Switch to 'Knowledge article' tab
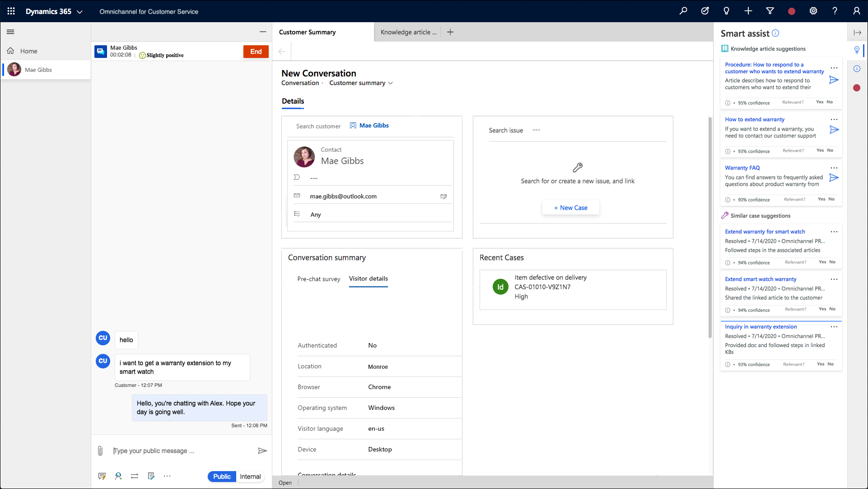This screenshot has width=868, height=489. 408,32
